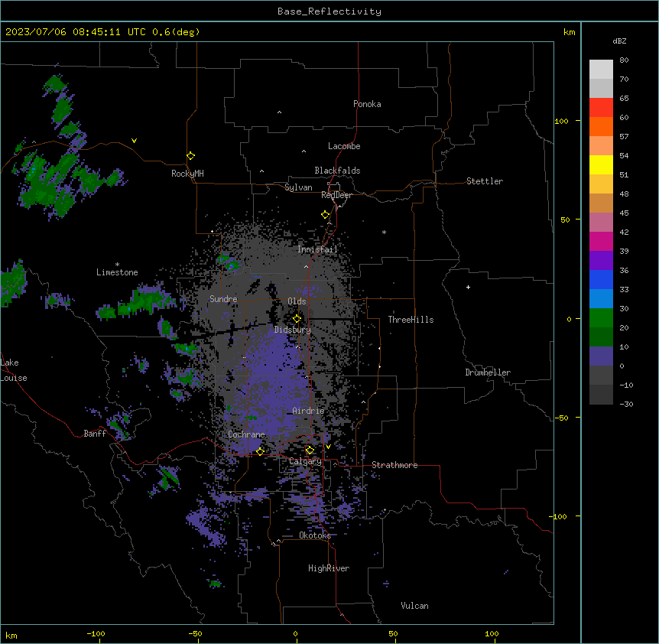Click the 100 km tick on right axis

pos(561,121)
